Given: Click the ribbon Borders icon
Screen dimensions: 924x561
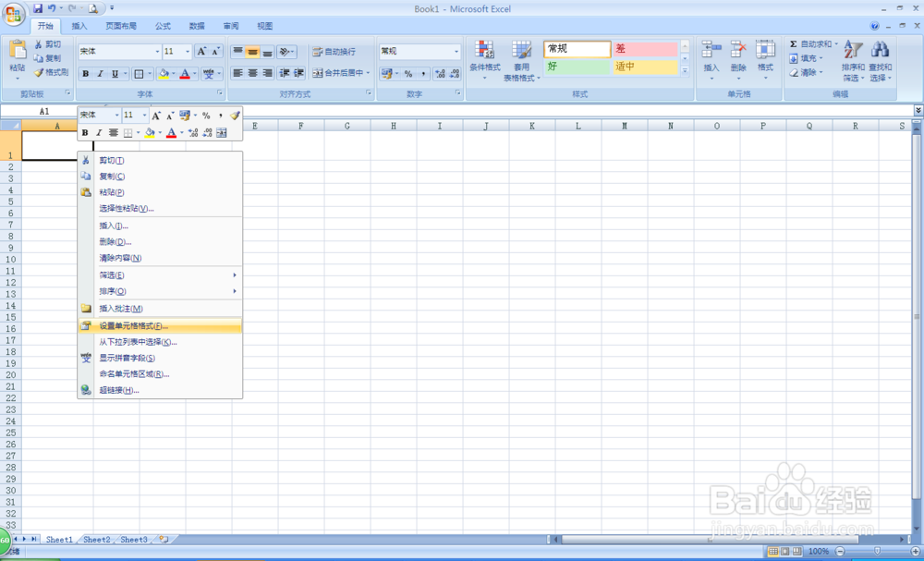Looking at the screenshot, I should click(x=140, y=74).
